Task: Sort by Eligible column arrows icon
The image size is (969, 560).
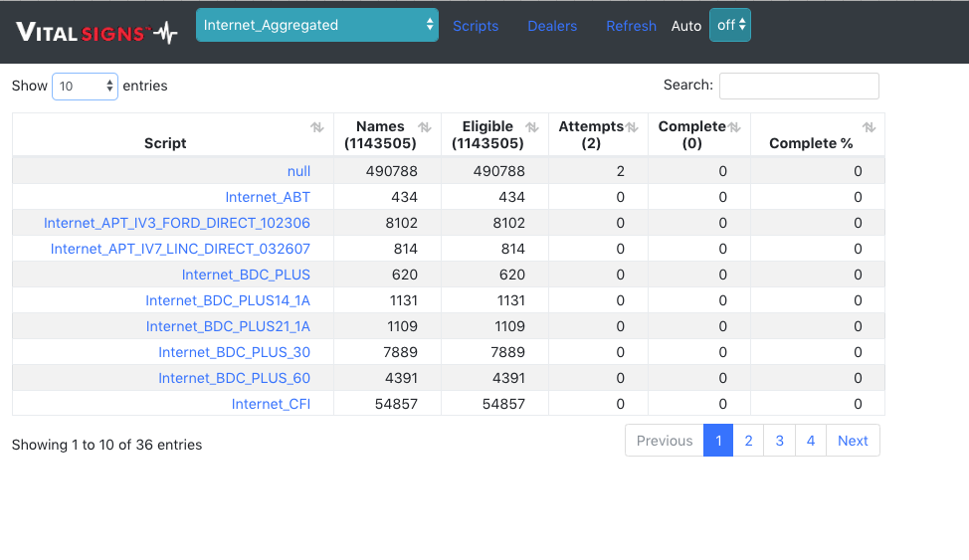Action: tap(532, 127)
